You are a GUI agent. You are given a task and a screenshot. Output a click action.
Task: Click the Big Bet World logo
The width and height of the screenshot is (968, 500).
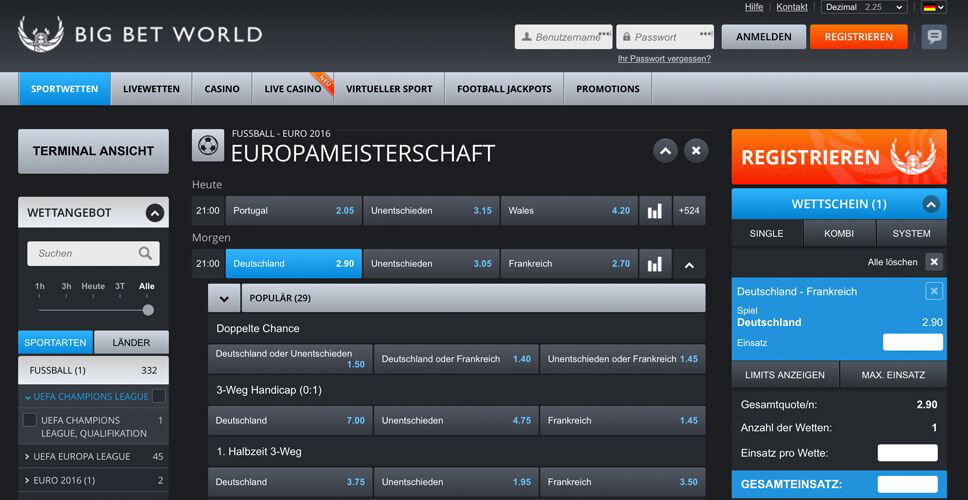pos(140,35)
